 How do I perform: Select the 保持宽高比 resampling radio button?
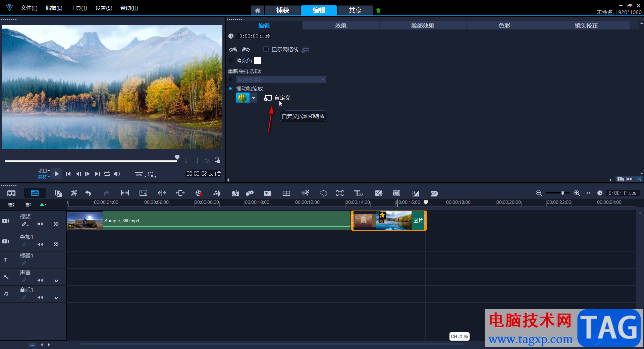click(230, 80)
